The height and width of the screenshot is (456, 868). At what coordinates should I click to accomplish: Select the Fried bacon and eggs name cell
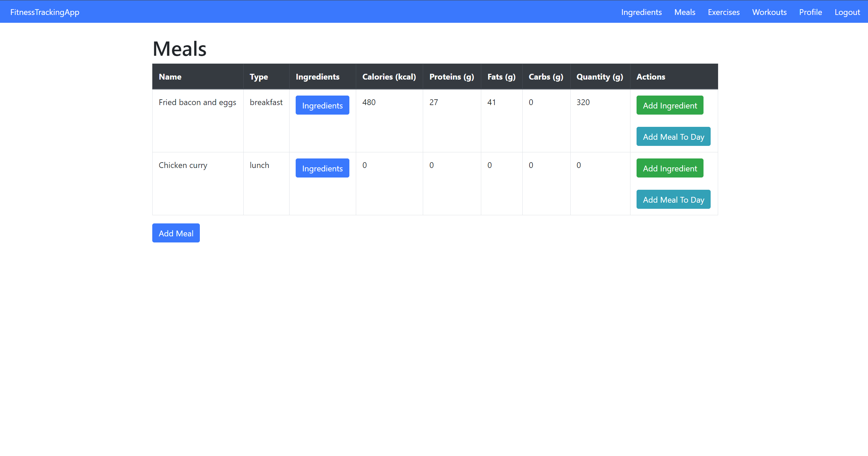click(x=197, y=102)
